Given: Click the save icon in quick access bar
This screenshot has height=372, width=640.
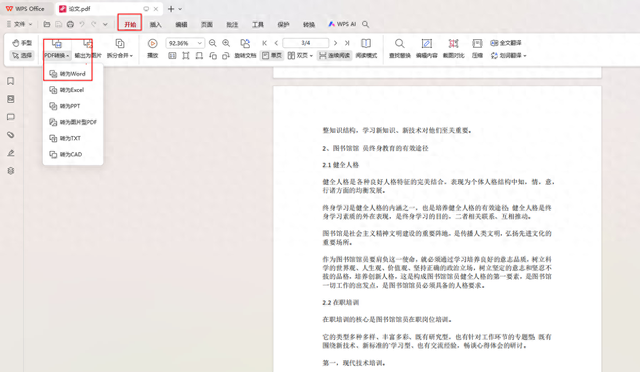Looking at the screenshot, I should (x=59, y=25).
